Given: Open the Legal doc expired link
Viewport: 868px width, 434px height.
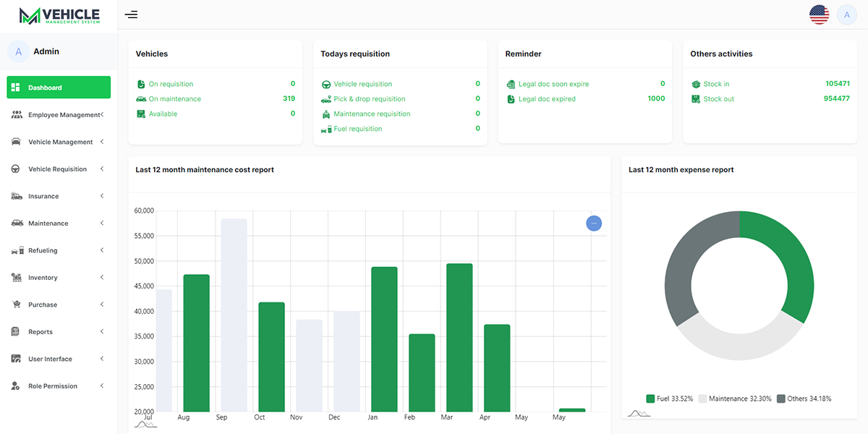Looking at the screenshot, I should [547, 99].
